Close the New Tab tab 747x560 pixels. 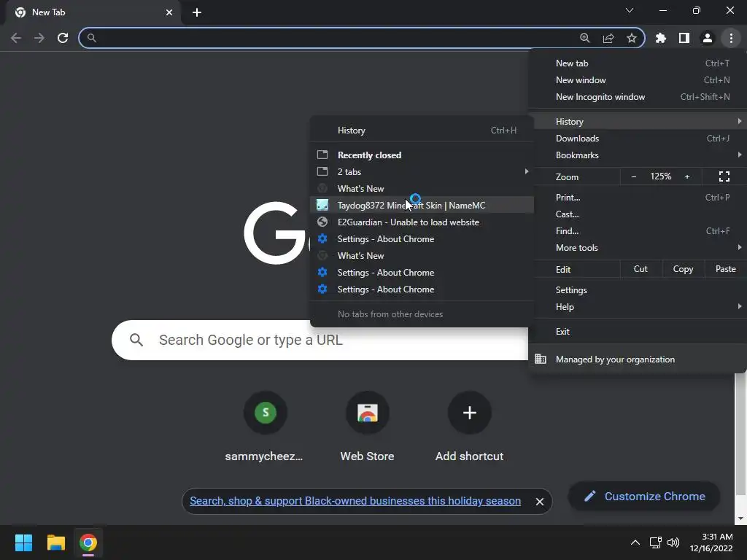(169, 12)
